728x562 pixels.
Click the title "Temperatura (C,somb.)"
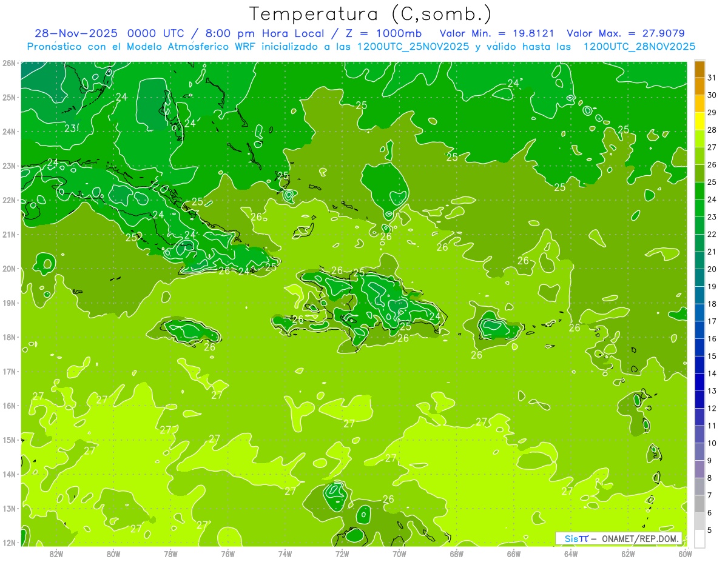pyautogui.click(x=371, y=14)
